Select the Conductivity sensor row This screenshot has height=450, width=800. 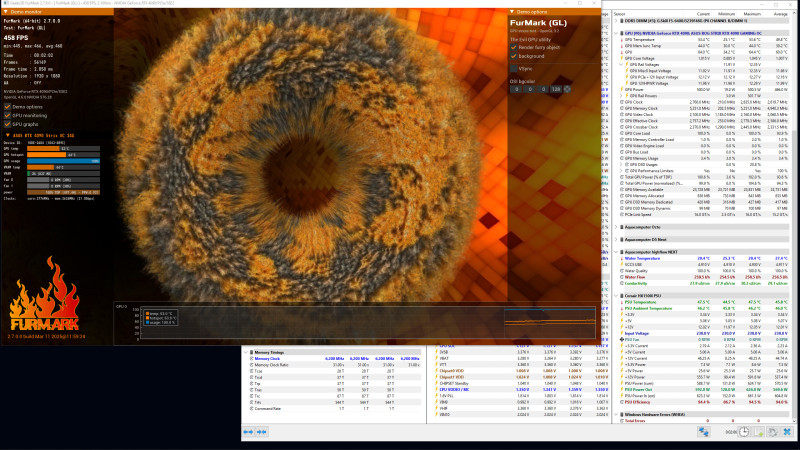click(x=702, y=283)
